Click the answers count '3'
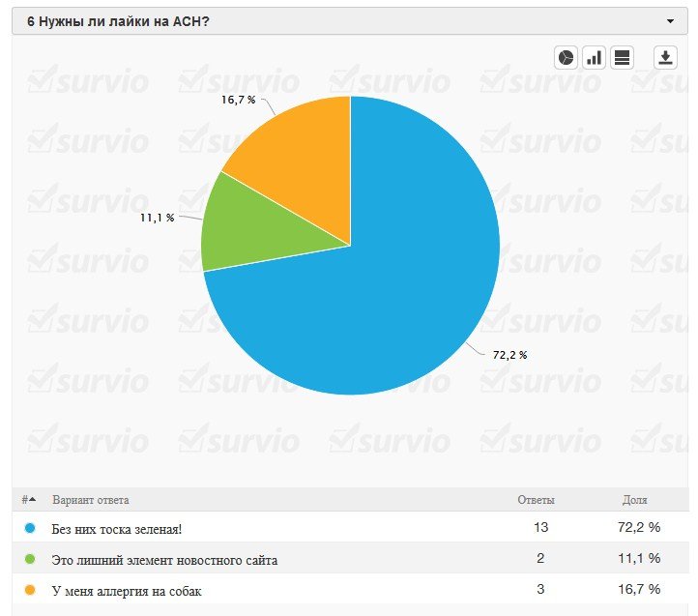The height and width of the screenshot is (616, 698). click(540, 589)
